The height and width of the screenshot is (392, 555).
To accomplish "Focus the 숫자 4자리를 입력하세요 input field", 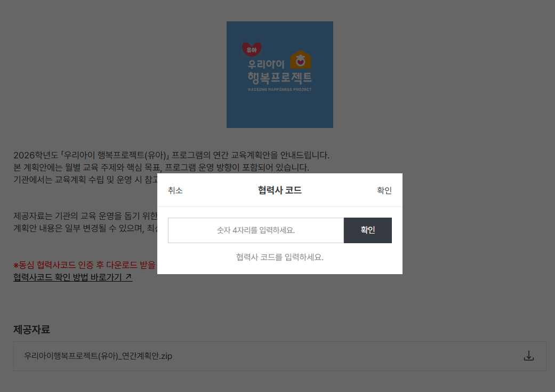I will pos(256,230).
